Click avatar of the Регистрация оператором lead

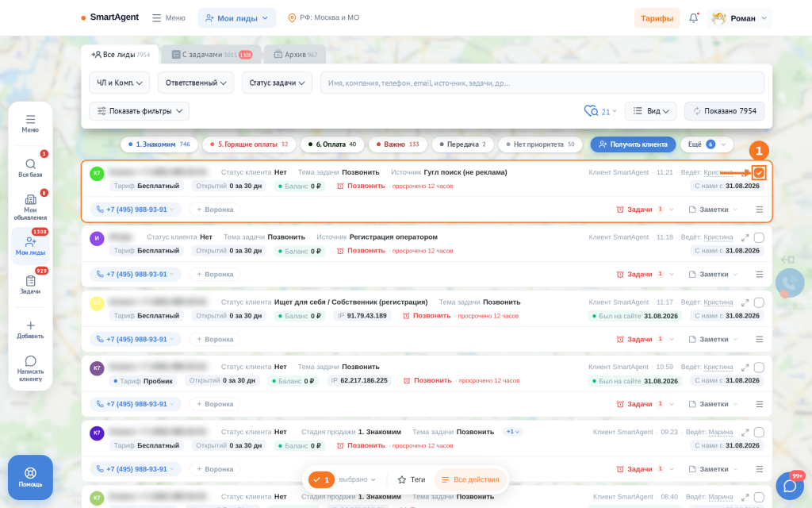point(97,238)
